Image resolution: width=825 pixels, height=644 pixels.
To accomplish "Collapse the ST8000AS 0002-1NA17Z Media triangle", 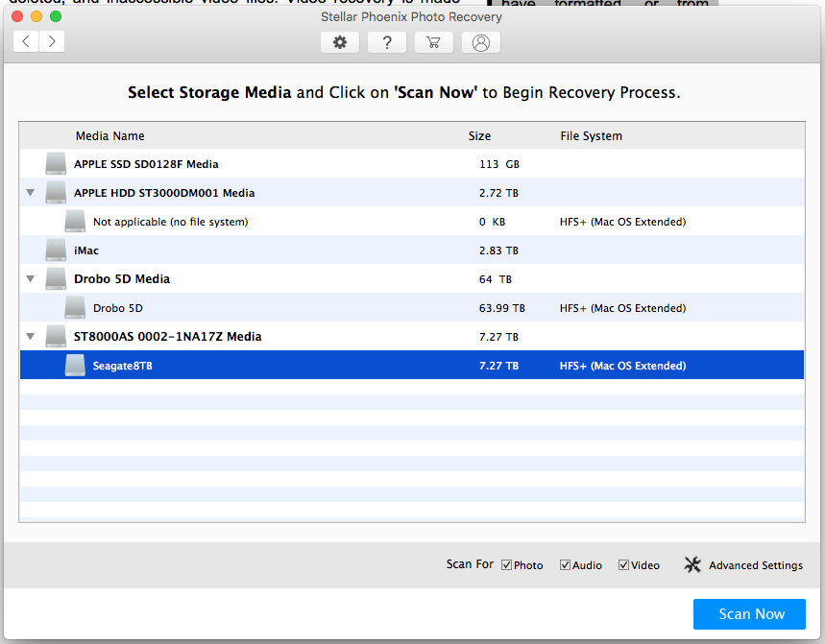I will pos(30,337).
